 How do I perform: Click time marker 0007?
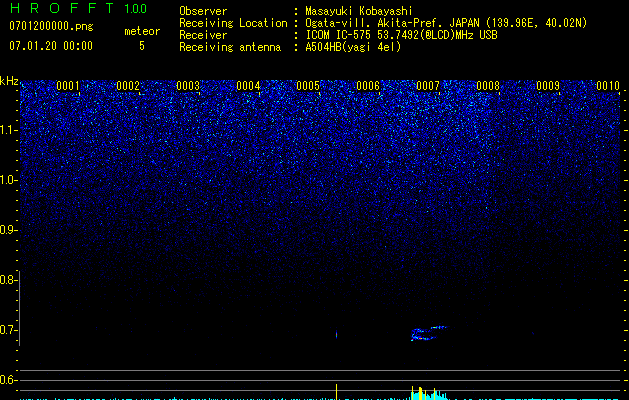pyautogui.click(x=428, y=86)
